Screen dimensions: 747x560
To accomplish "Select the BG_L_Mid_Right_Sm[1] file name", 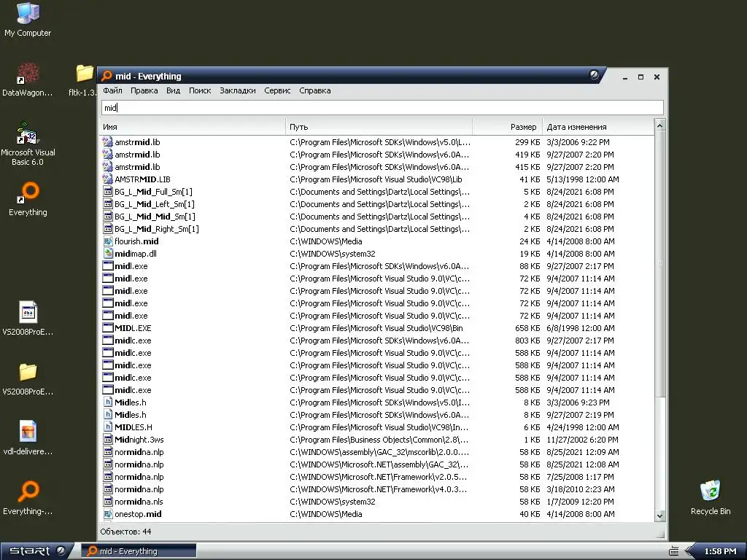I will [157, 228].
